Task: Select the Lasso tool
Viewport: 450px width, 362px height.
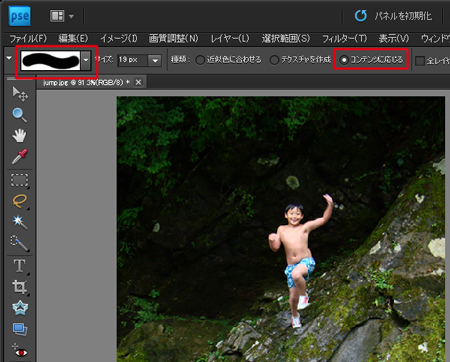Action: click(19, 201)
